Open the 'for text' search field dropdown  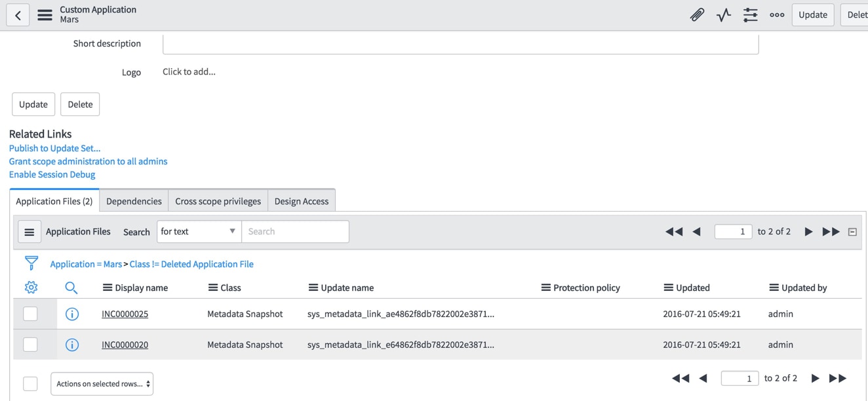tap(199, 231)
